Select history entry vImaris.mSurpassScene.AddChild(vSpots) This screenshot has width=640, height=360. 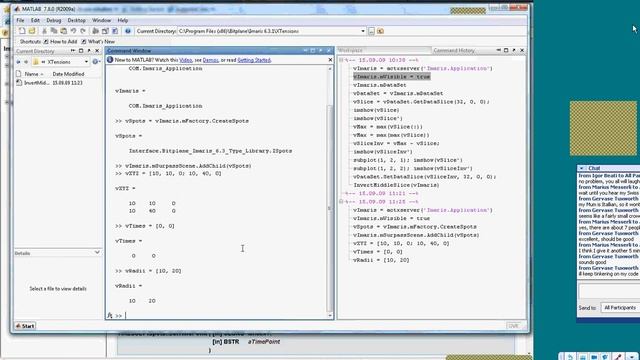416,235
